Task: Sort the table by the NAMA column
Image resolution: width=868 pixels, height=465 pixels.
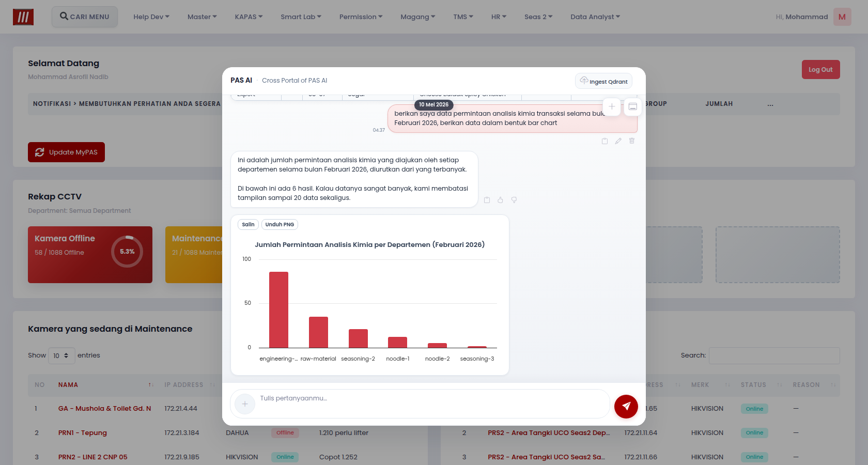Action: pyautogui.click(x=106, y=385)
